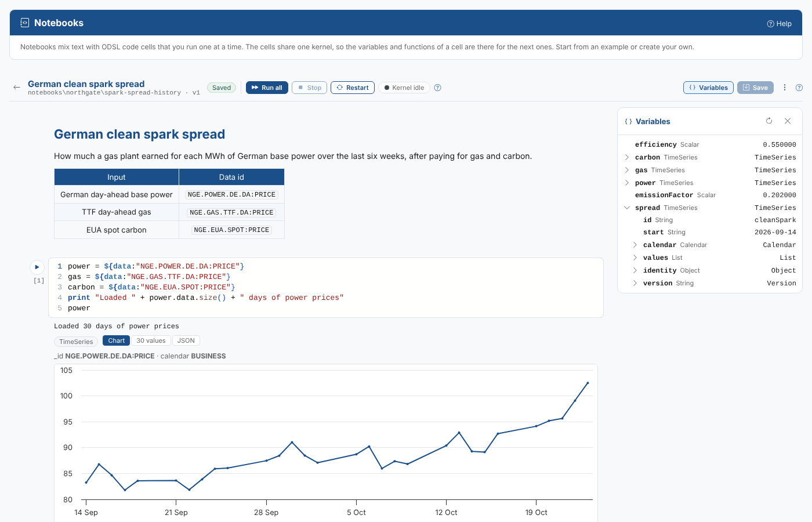This screenshot has width=812, height=522.
Task: Click the efficiency Scalar variable row
Action: pos(710,144)
